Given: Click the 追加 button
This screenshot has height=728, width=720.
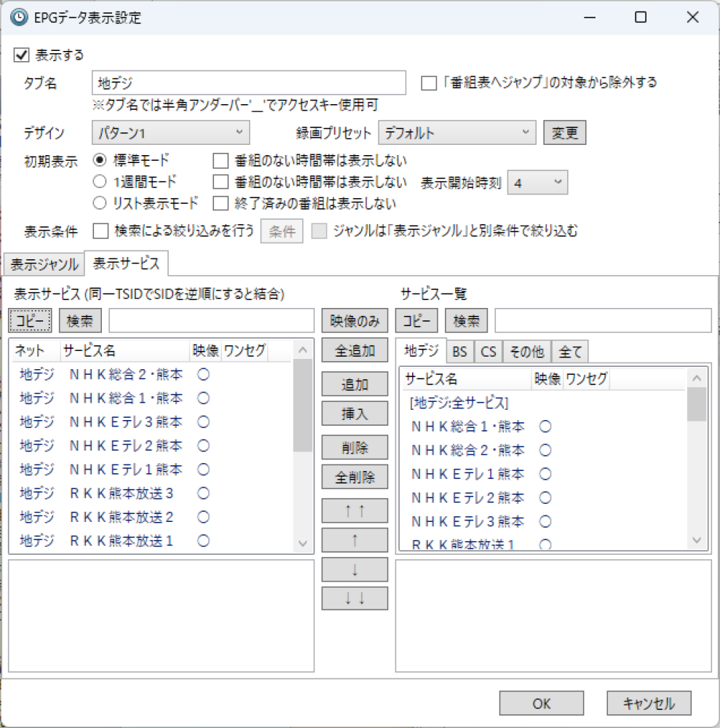Looking at the screenshot, I should point(355,384).
